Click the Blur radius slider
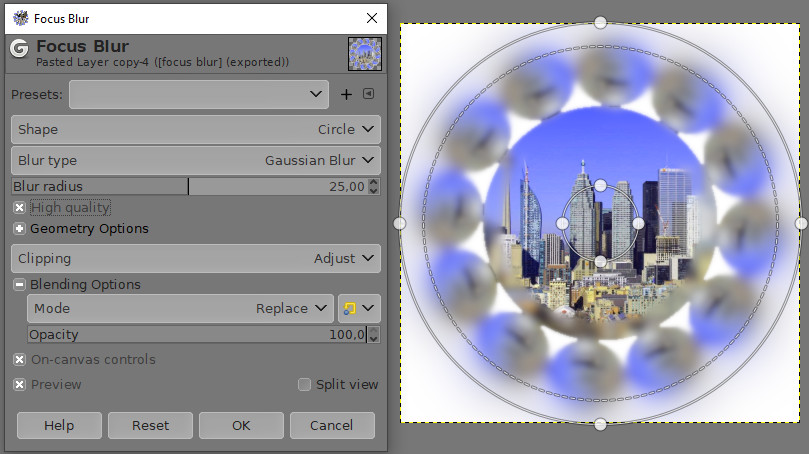This screenshot has height=454, width=809. pos(190,186)
